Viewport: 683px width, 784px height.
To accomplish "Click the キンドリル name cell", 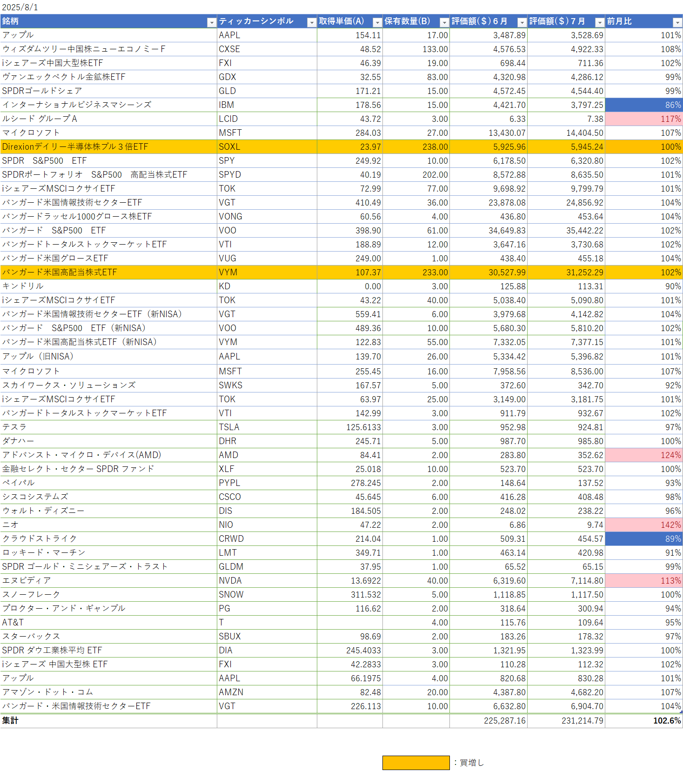I will [x=108, y=286].
